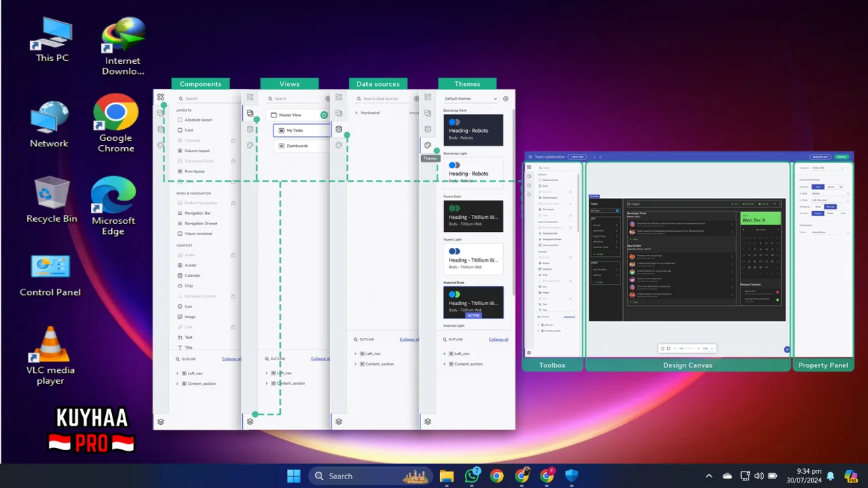868x488 pixels.
Task: Open the volume speaker tray icon
Action: [x=759, y=476]
